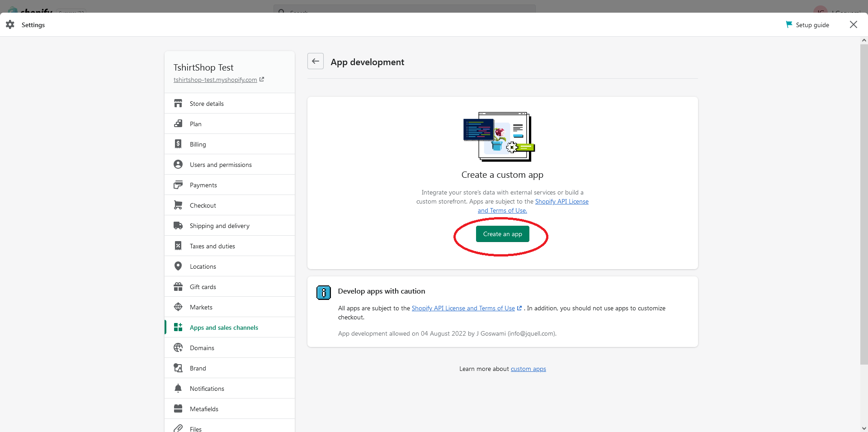Click the Users and permissions person icon
The image size is (868, 432).
(178, 164)
